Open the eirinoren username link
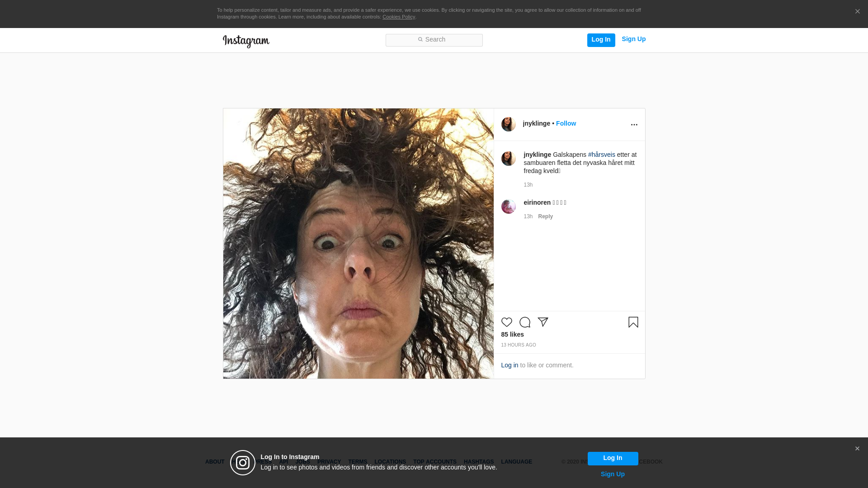The width and height of the screenshot is (868, 488). [537, 202]
